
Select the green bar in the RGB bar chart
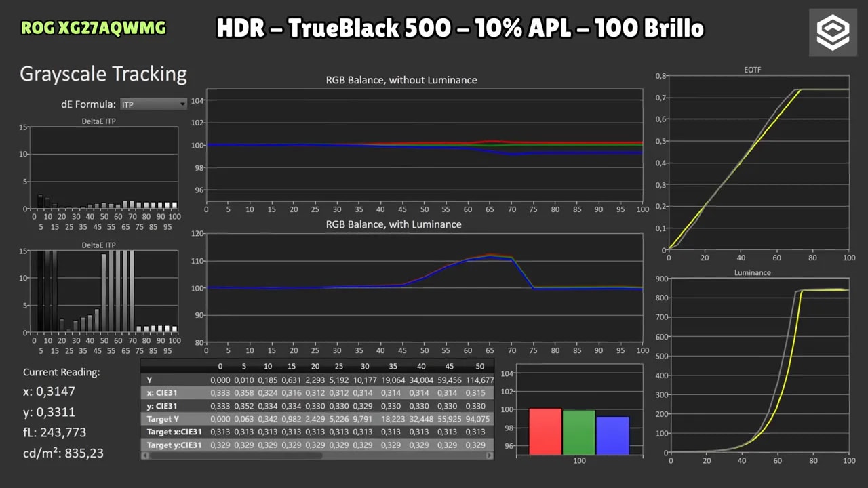pos(578,432)
